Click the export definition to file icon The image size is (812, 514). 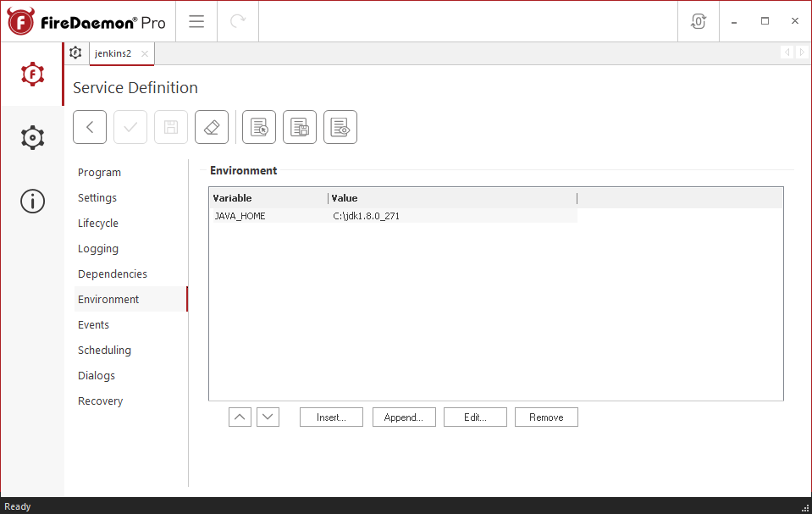(x=300, y=127)
